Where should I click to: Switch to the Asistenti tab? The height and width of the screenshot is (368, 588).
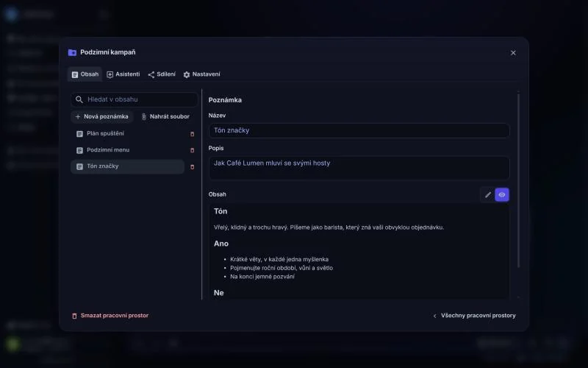click(123, 74)
